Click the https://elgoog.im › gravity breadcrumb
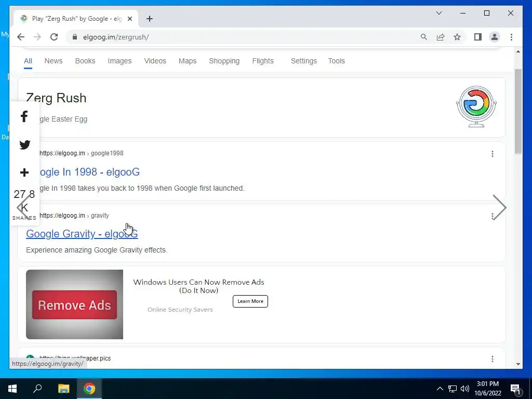This screenshot has height=399, width=532. 74,216
